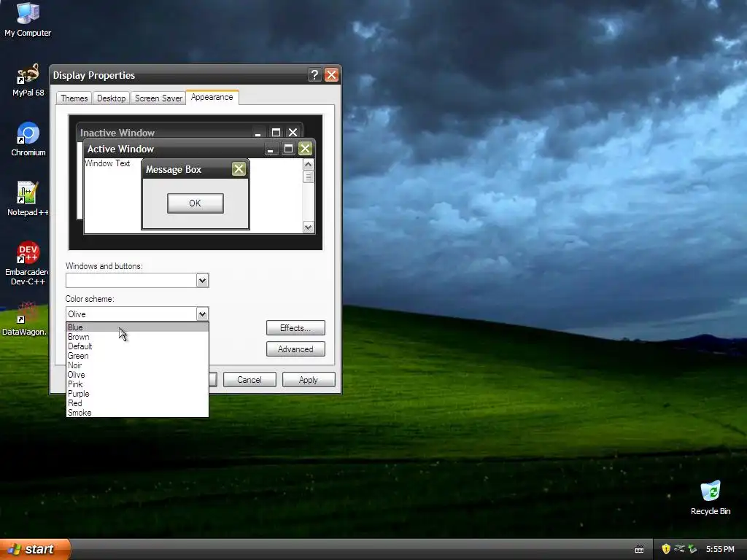Click the network connection tray icon
The width and height of the screenshot is (747, 560).
(679, 549)
